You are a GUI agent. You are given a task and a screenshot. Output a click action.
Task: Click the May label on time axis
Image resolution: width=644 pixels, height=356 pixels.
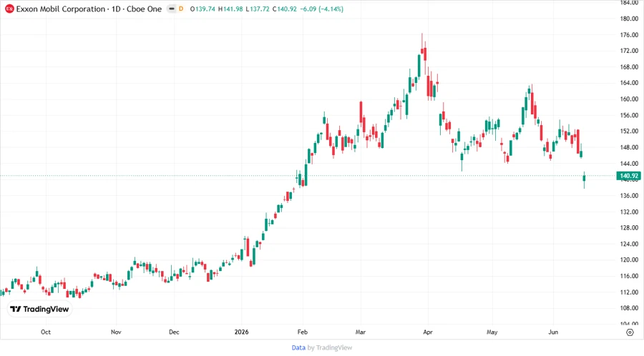point(492,332)
